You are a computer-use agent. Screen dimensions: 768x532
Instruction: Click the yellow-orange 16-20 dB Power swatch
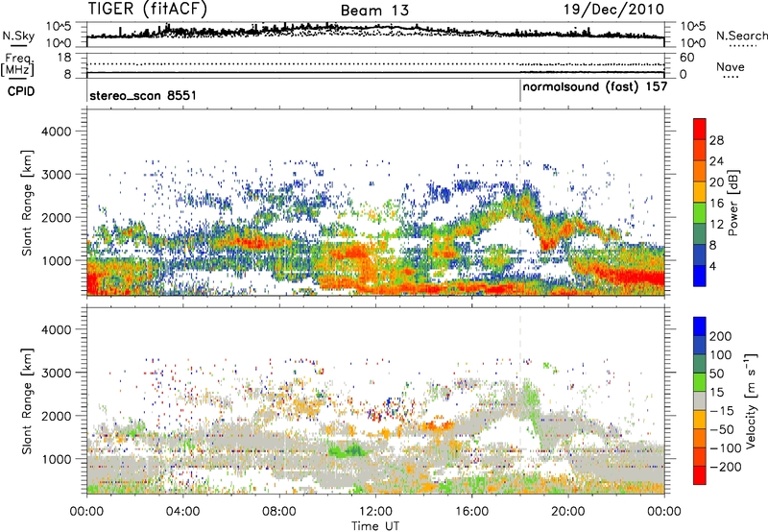(x=700, y=192)
